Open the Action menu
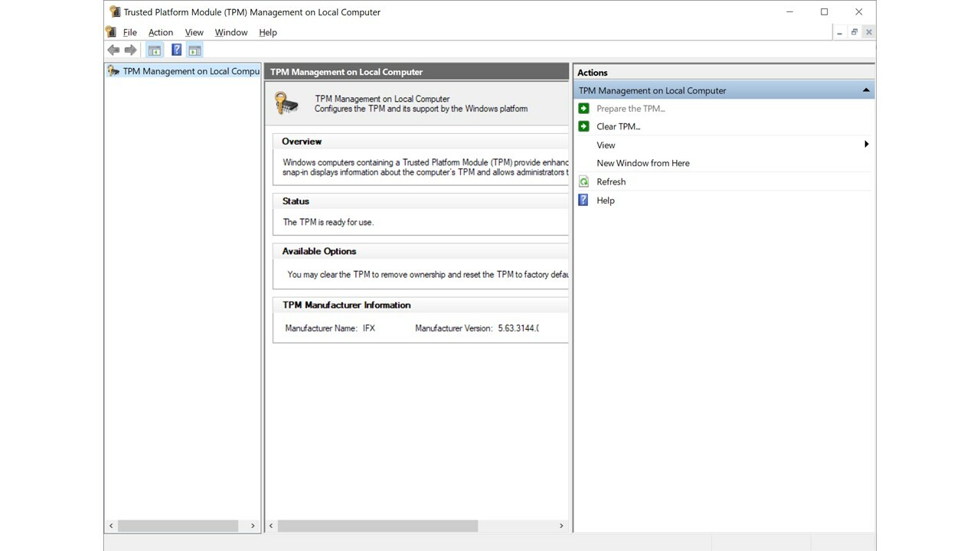 tap(161, 32)
